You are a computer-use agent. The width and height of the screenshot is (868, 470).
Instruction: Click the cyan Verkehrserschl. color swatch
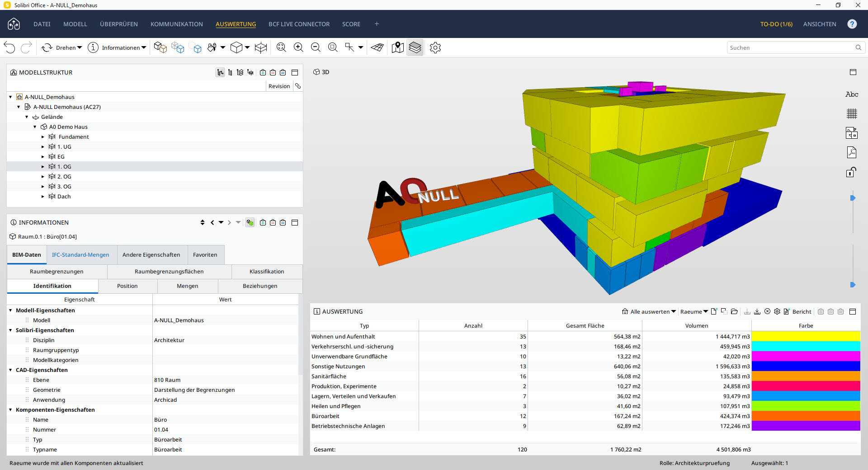click(806, 347)
